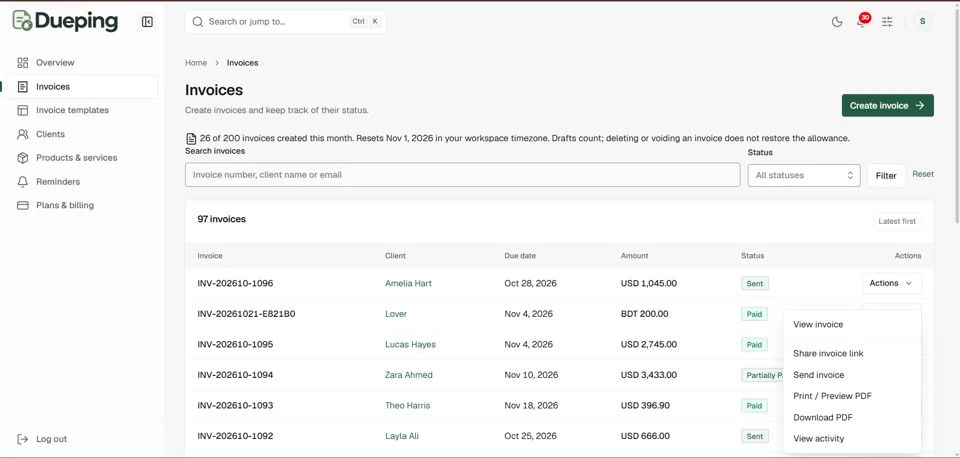Click invoice number INV-202610-1094
The image size is (960, 458).
click(235, 375)
